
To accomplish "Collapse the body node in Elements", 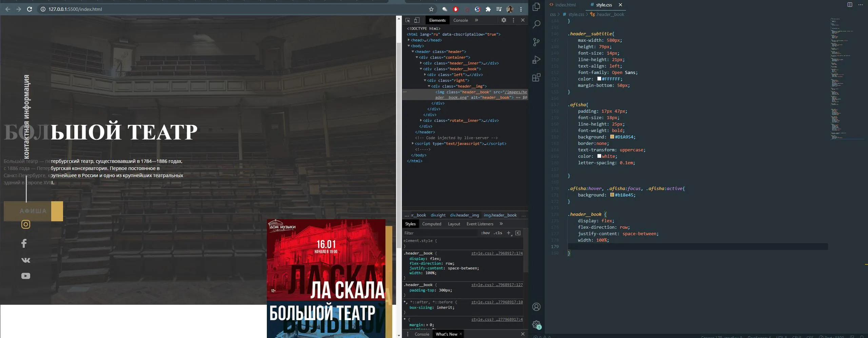I will pos(409,46).
